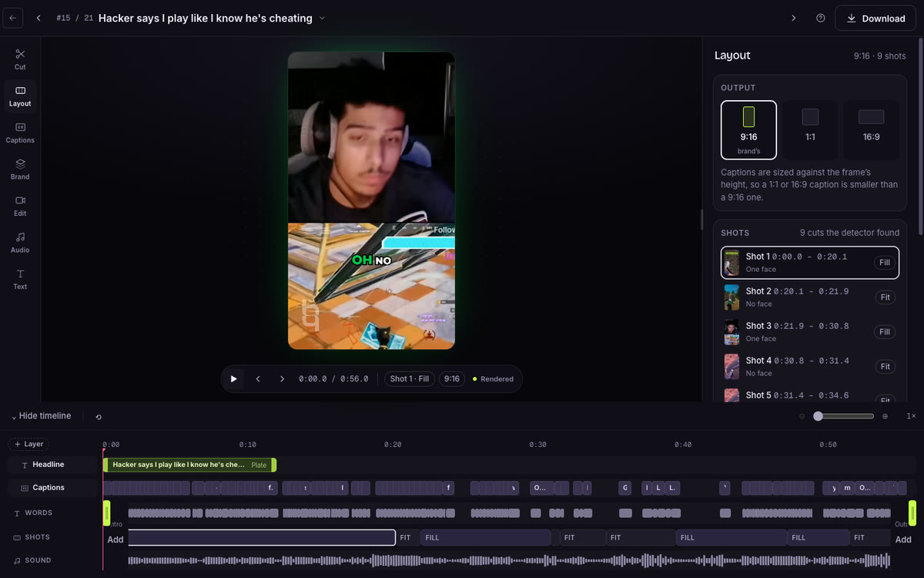This screenshot has width=924, height=578.
Task: Open the Shot 4 thumbnail in the shots list
Action: coord(731,367)
